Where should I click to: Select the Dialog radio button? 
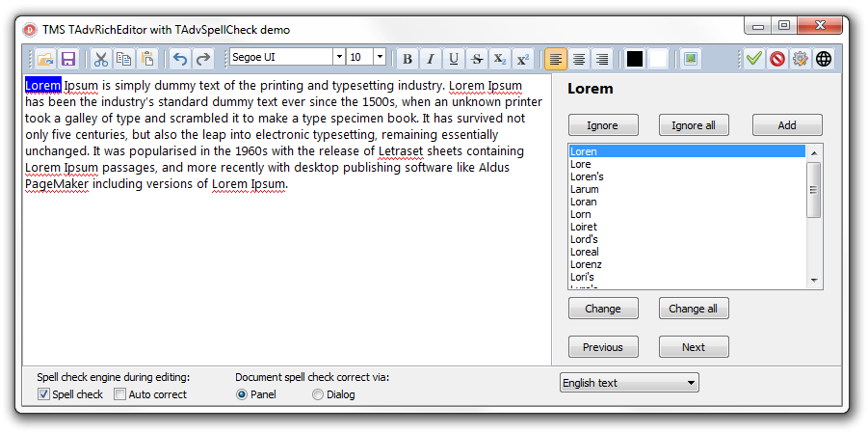318,394
